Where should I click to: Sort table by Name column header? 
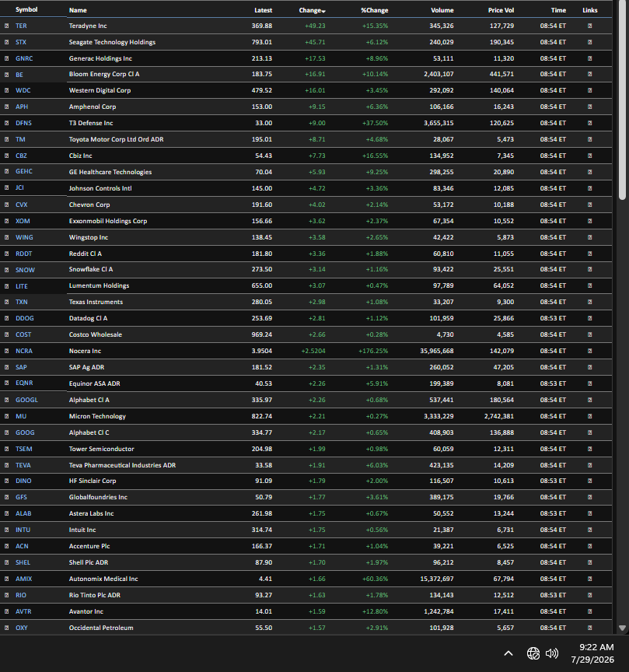pyautogui.click(x=78, y=10)
